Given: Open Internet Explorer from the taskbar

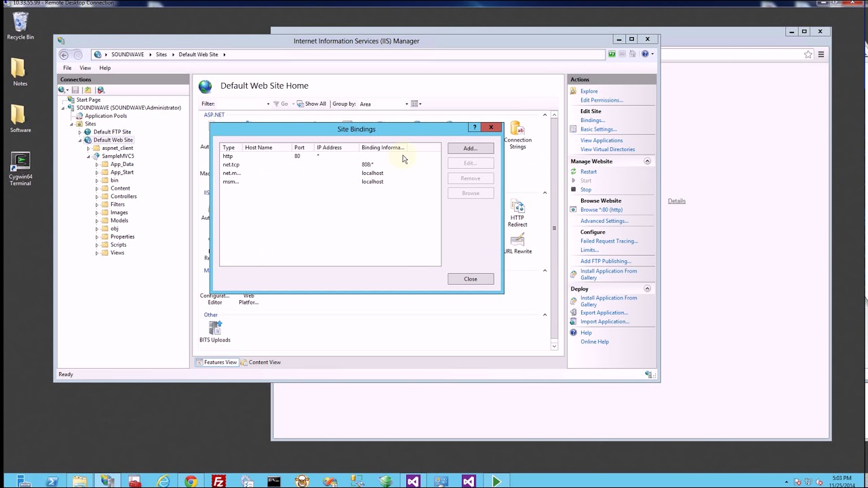Looking at the screenshot, I should pos(163,482).
